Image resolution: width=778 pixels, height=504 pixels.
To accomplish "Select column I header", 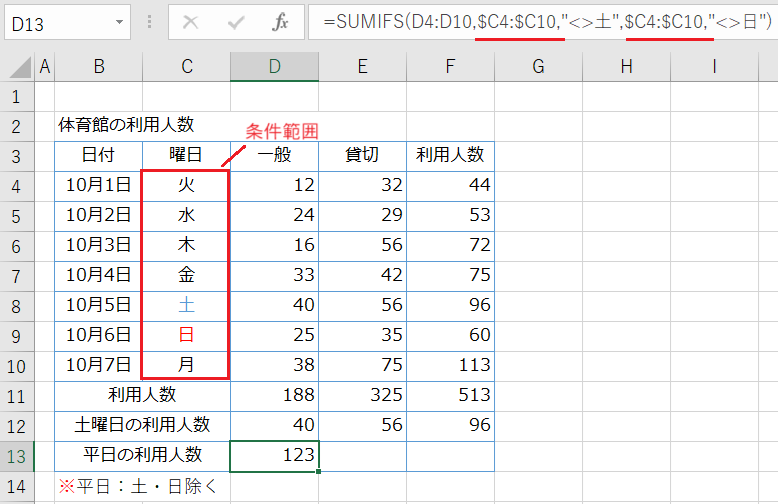I will (714, 66).
